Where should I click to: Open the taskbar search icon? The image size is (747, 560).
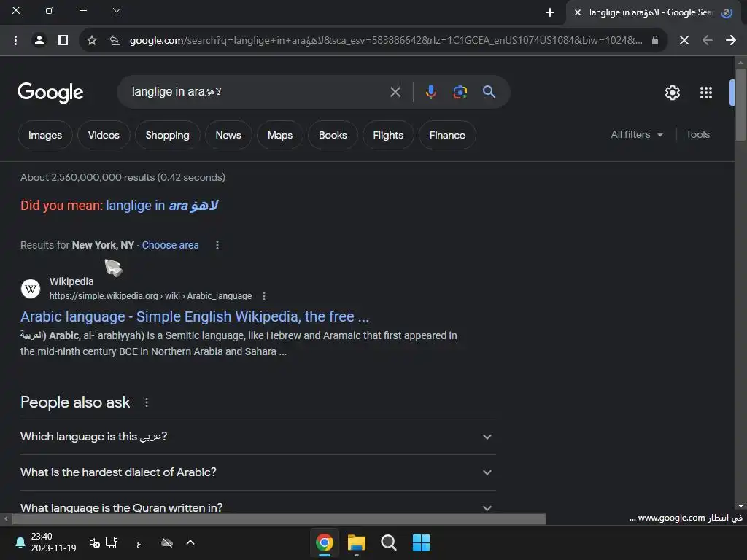pos(389,542)
